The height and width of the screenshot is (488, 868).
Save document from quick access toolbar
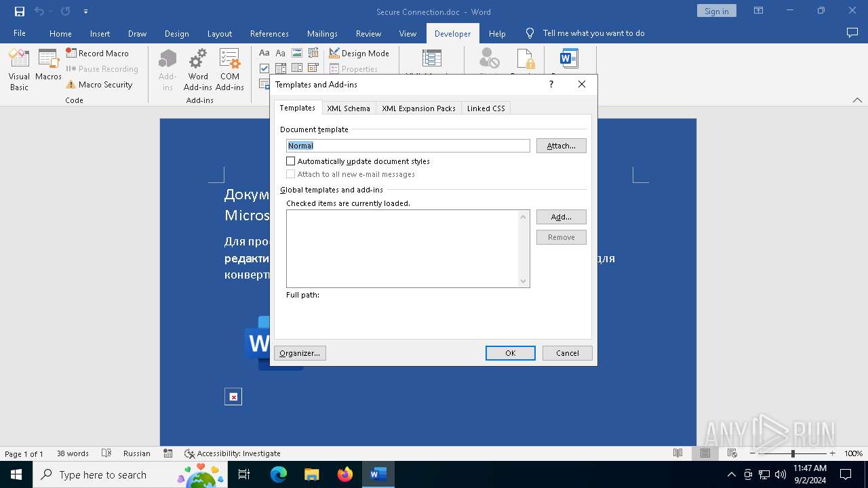(x=19, y=12)
